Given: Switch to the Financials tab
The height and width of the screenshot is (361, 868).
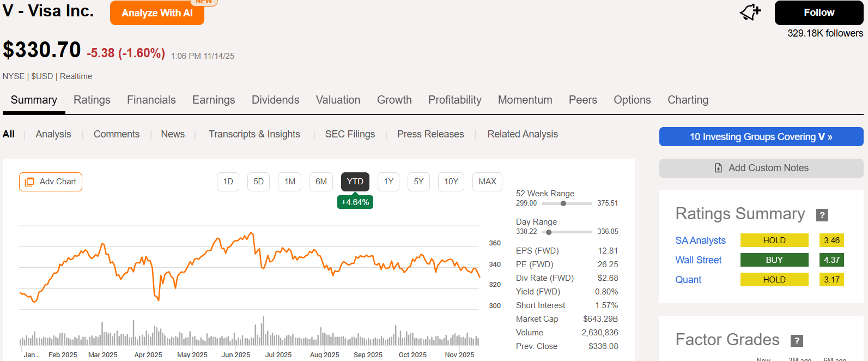Looking at the screenshot, I should 151,100.
